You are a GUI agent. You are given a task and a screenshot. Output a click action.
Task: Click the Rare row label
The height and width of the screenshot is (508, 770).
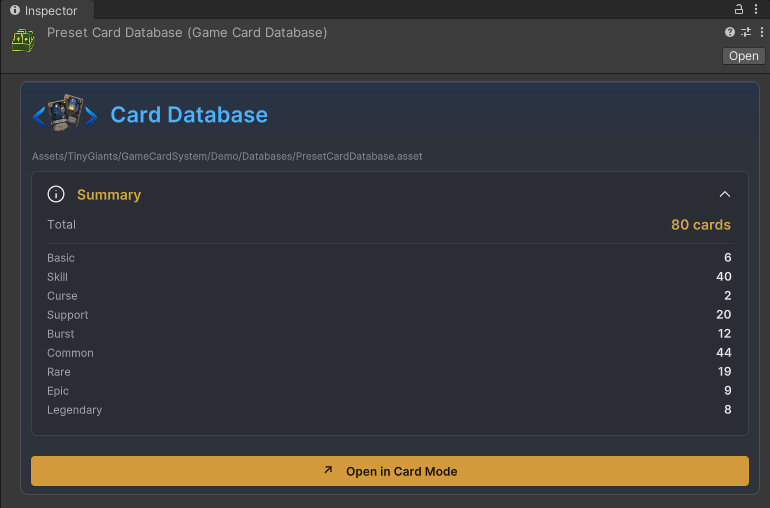tap(59, 372)
